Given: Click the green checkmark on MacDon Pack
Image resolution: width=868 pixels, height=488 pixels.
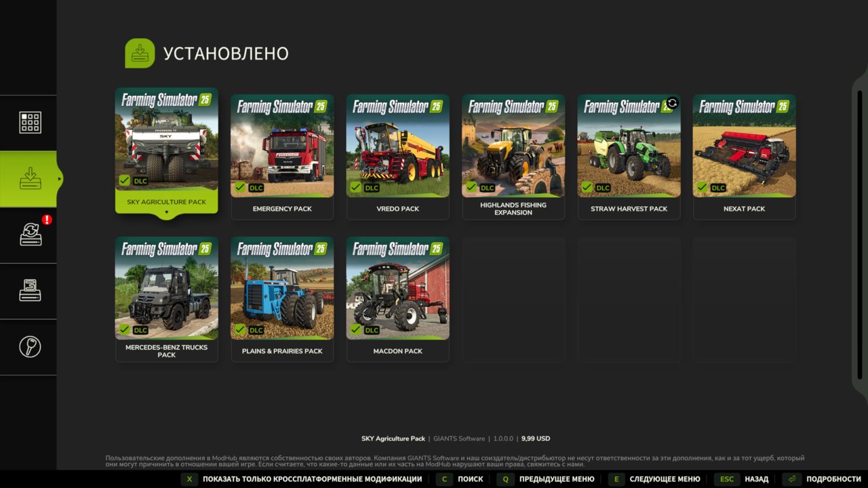Looking at the screenshot, I should (355, 330).
